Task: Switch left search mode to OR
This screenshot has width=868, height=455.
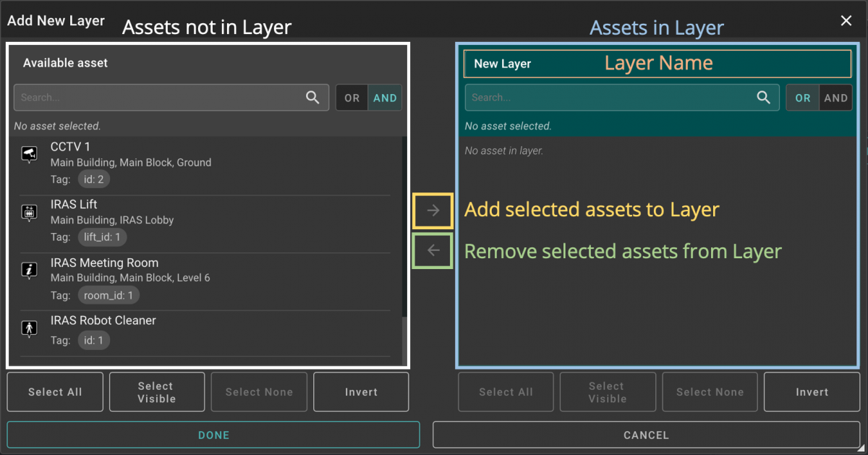Action: click(x=352, y=97)
